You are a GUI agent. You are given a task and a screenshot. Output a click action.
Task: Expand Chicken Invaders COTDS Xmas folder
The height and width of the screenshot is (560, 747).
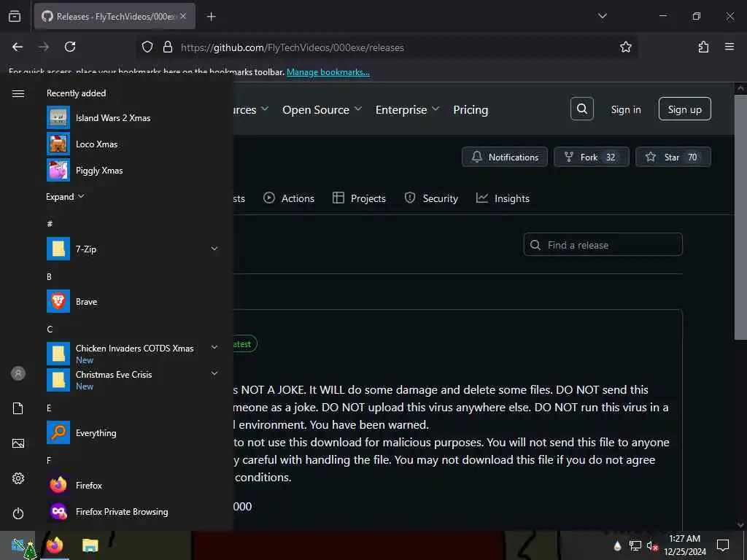[214, 348]
